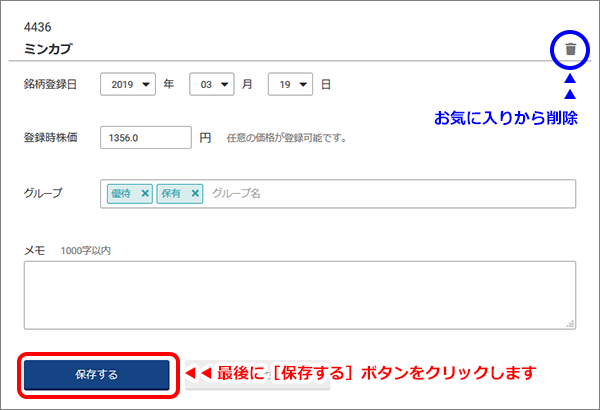Viewport: 600px width, 410px height.
Task: Remove the 保有 group tag
Action: pos(195,193)
